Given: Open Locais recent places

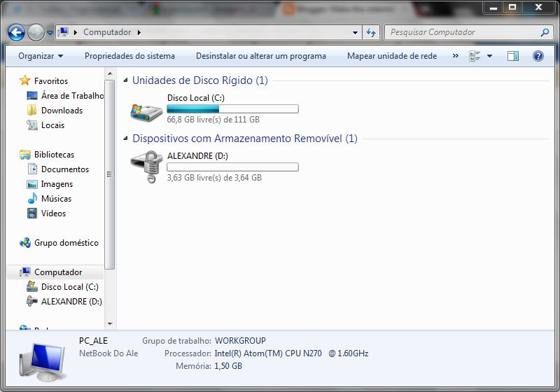Looking at the screenshot, I should 53,125.
